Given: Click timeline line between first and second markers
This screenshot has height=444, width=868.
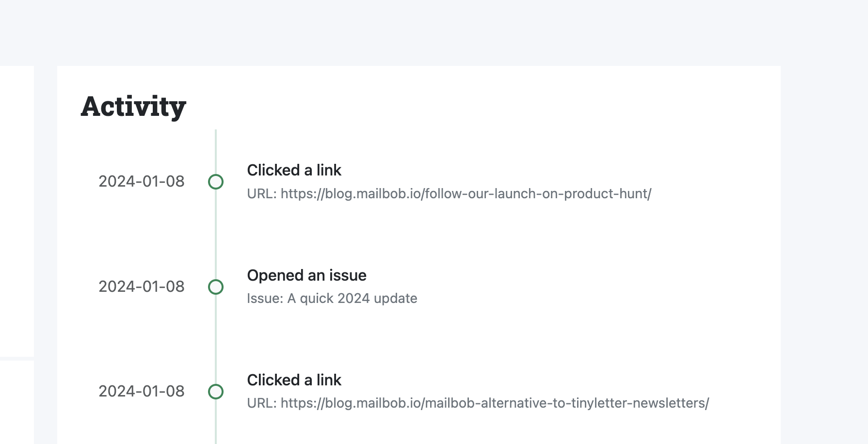Looking at the screenshot, I should (x=216, y=234).
